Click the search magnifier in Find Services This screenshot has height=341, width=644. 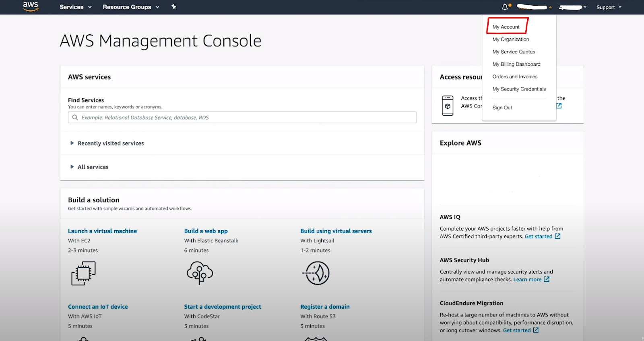click(x=75, y=118)
